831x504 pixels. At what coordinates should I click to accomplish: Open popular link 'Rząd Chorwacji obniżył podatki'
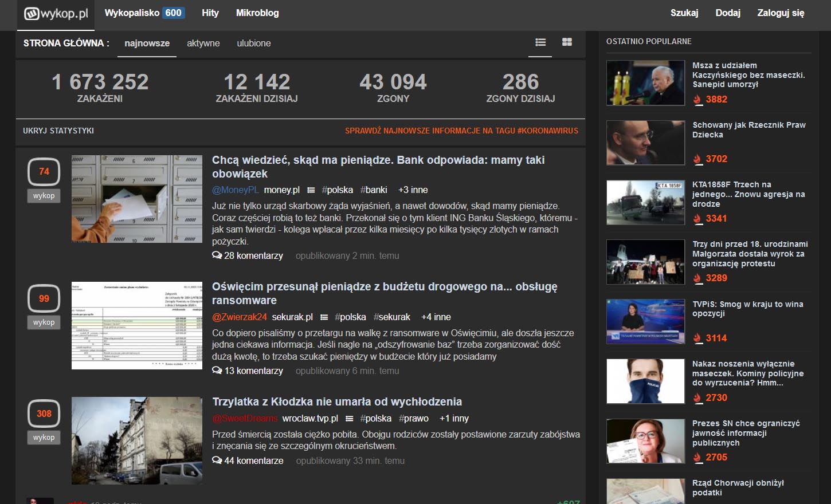pos(738,488)
